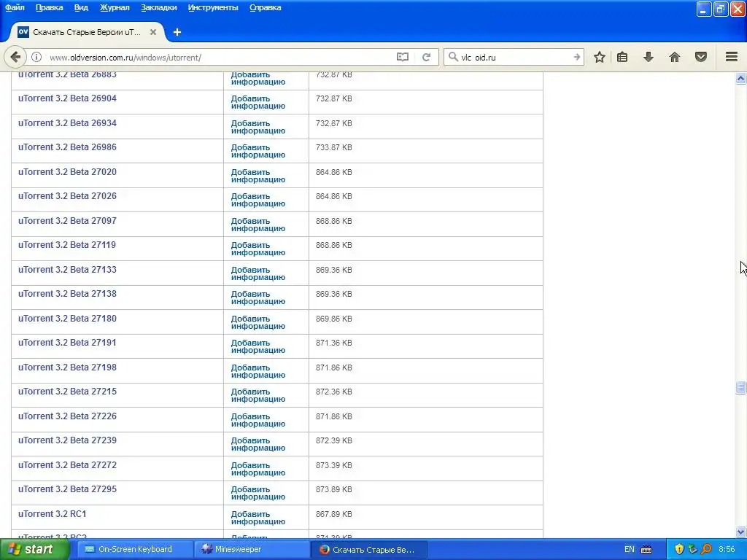Image resolution: width=747 pixels, height=560 pixels.
Task: Focus the search box containing vlc oid.ru
Action: [x=514, y=57]
